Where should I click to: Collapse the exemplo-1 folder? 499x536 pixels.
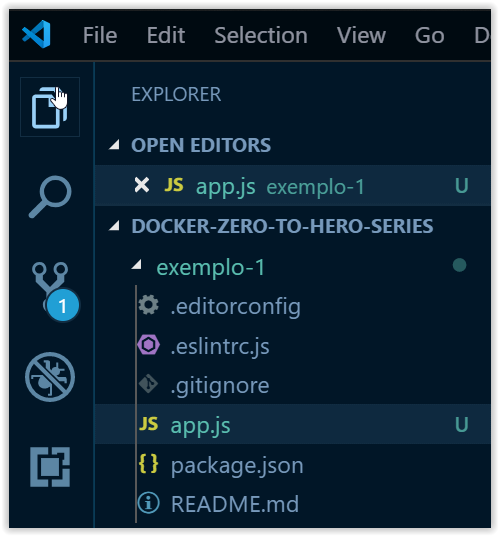tap(137, 265)
